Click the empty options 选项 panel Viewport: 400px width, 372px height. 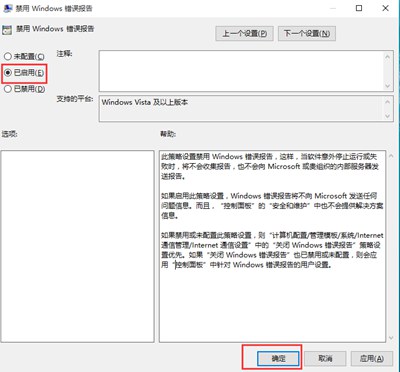(77, 246)
